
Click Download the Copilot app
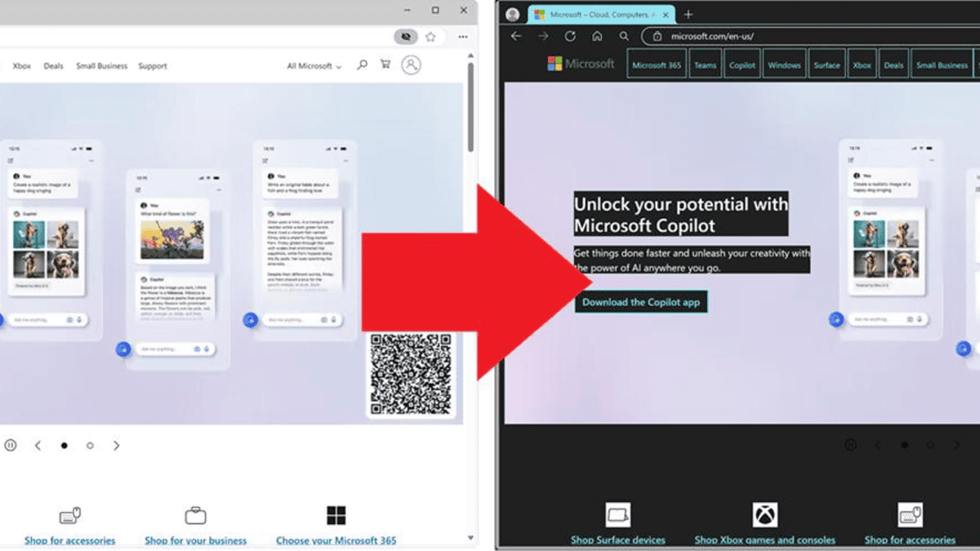pyautogui.click(x=641, y=302)
